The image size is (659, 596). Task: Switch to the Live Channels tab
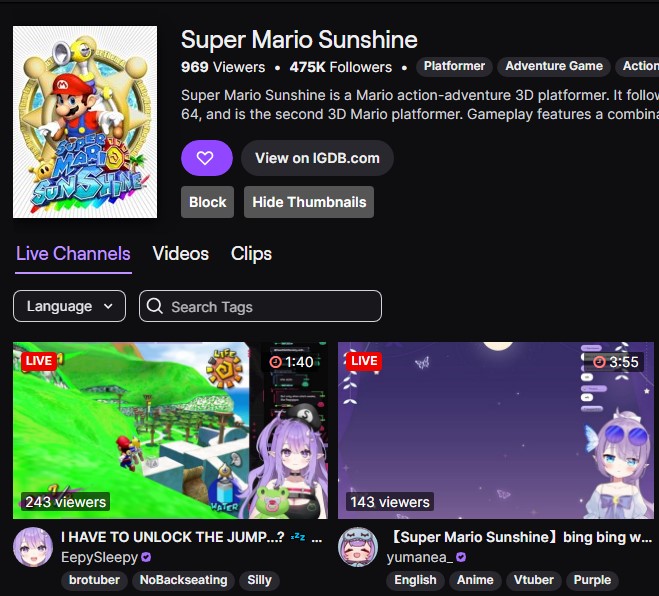click(x=73, y=254)
